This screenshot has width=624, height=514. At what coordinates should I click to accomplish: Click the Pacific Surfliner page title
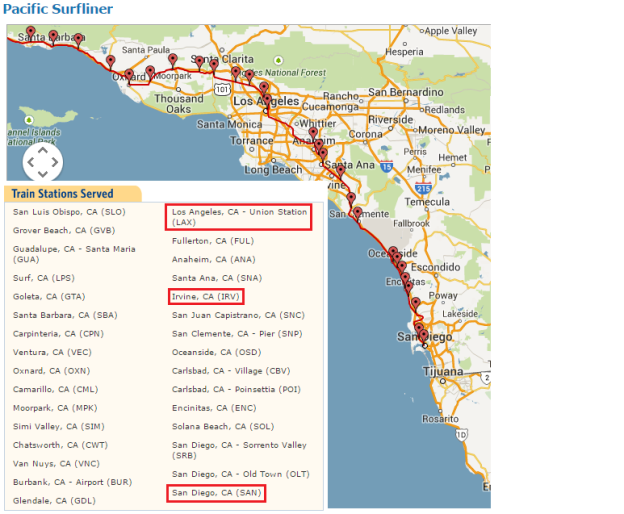tap(58, 9)
